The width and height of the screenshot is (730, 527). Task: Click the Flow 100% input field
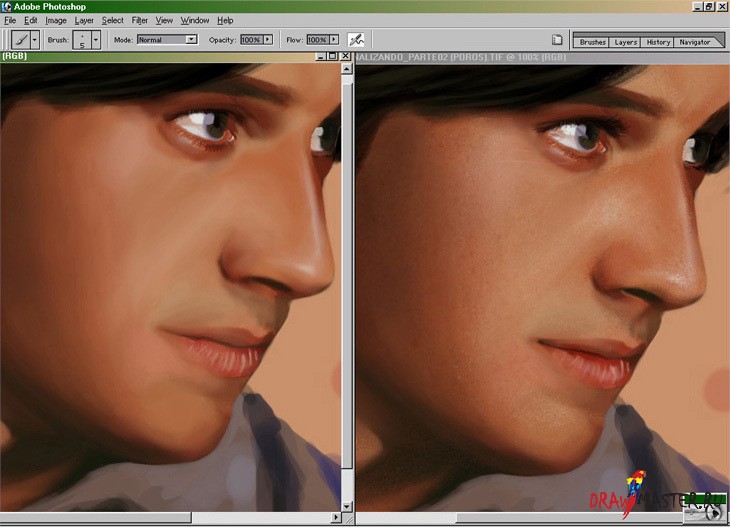click(318, 40)
